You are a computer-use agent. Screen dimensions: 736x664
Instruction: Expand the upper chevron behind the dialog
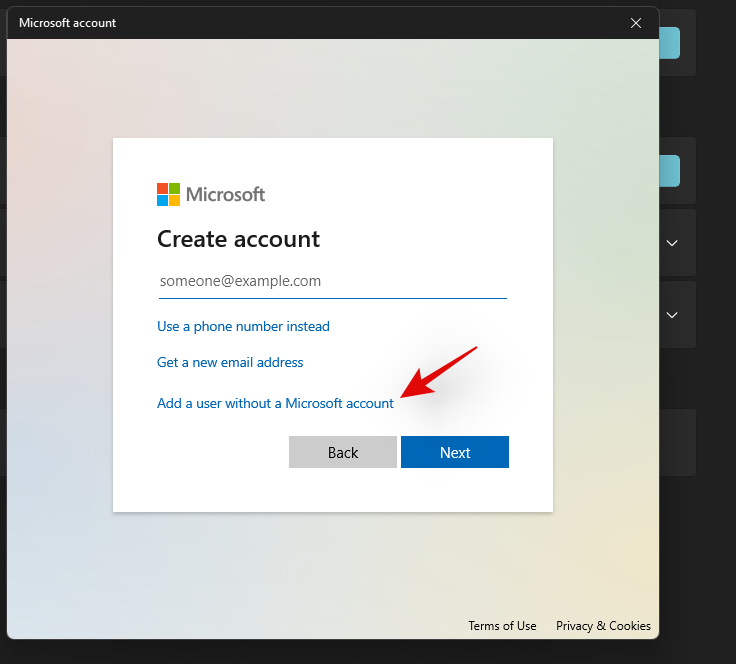tap(673, 242)
